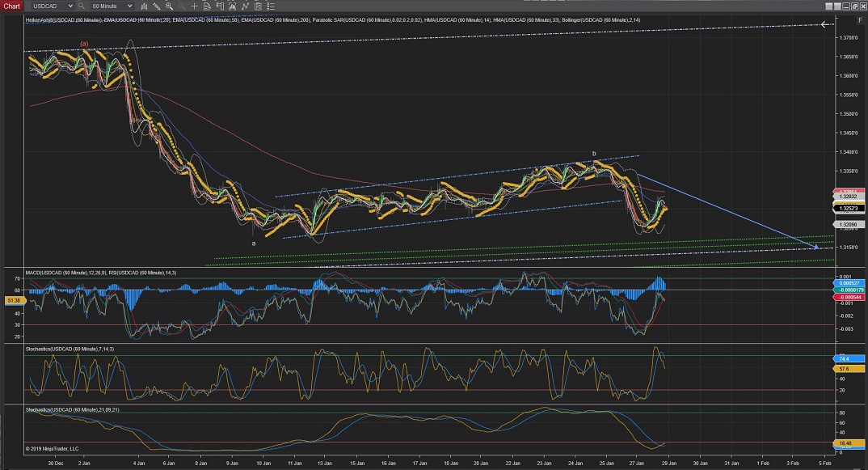
Task: Select the white arrow on top trendline
Action: [825, 24]
